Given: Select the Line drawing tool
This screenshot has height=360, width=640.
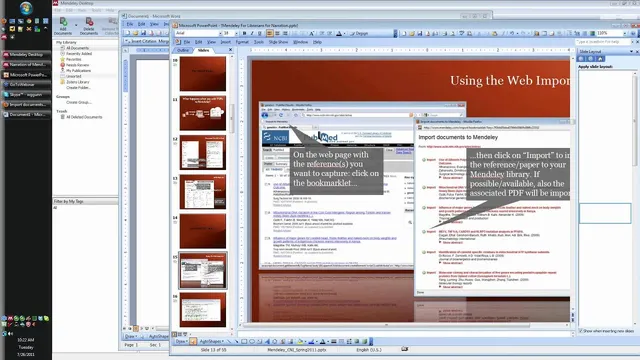Looking at the screenshot, I should [229, 342].
